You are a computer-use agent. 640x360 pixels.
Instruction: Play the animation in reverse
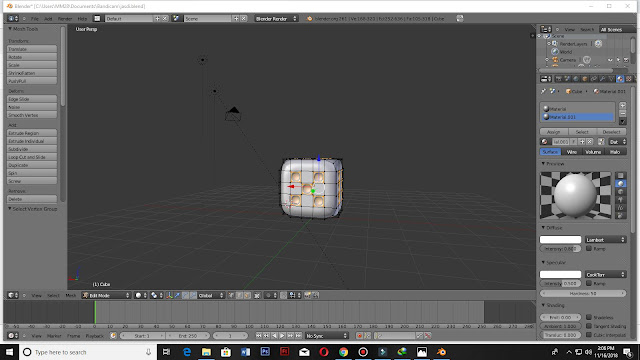pyautogui.click(x=274, y=336)
